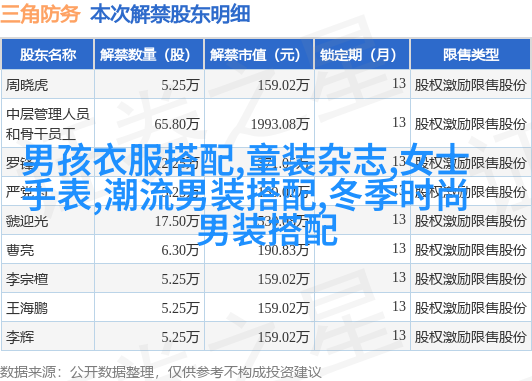The height and width of the screenshot is (381, 532).
Task: Click the 三角防务 title text
Action: click(x=40, y=14)
